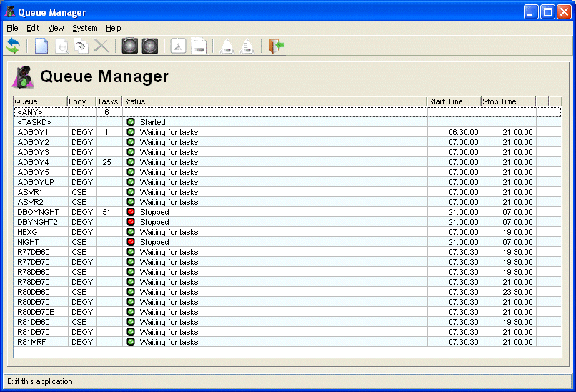Screen dimensions: 576x392
Task: Click the exit door toolbar icon
Action: click(277, 46)
